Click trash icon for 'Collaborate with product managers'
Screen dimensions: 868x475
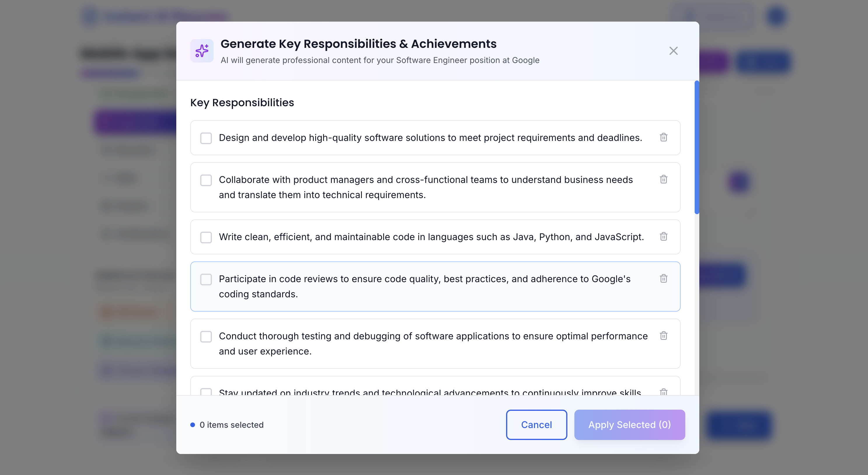[x=663, y=179]
